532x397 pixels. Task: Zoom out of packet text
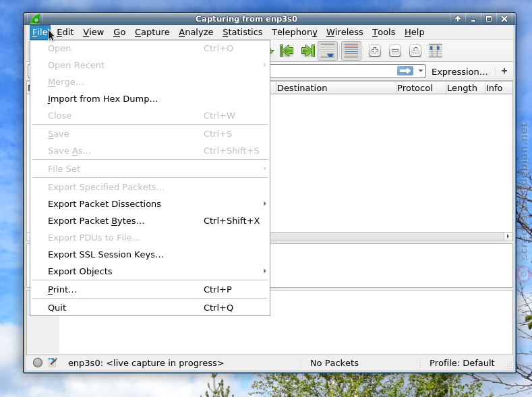[x=395, y=51]
